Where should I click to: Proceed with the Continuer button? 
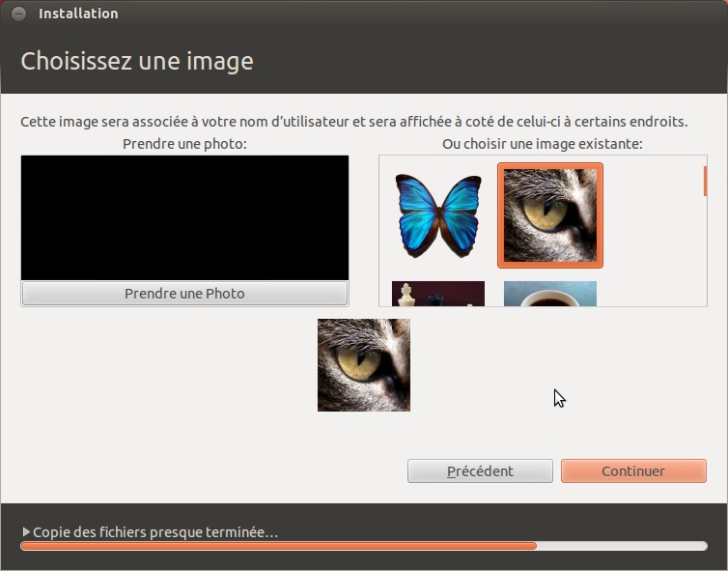[633, 471]
